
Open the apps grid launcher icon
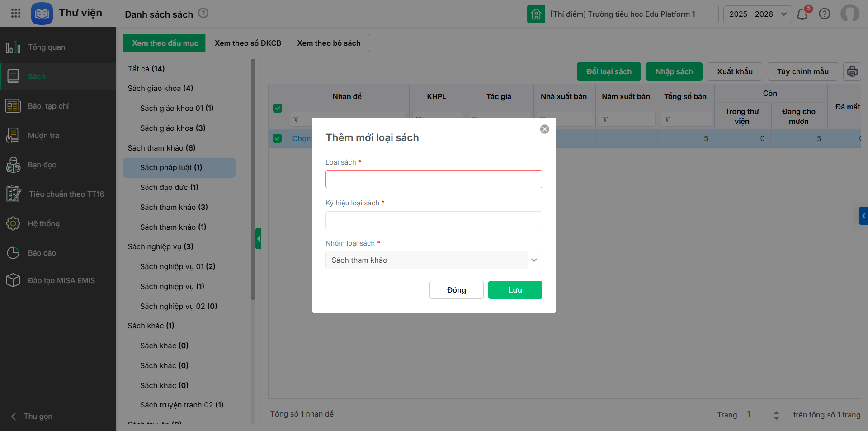point(16,13)
